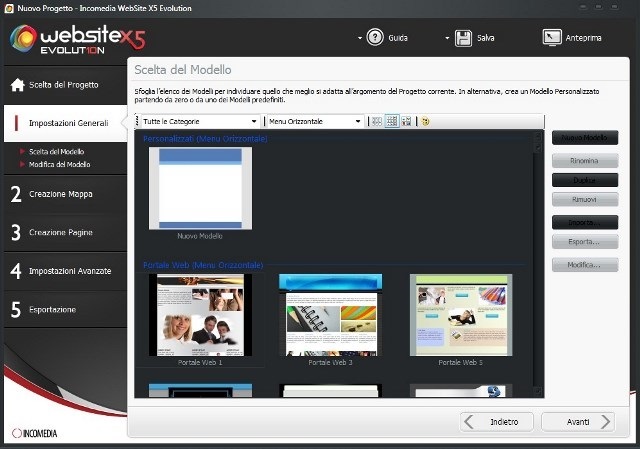Click the Salva floppy disk icon
Viewport: 640px width, 449px height.
point(463,38)
